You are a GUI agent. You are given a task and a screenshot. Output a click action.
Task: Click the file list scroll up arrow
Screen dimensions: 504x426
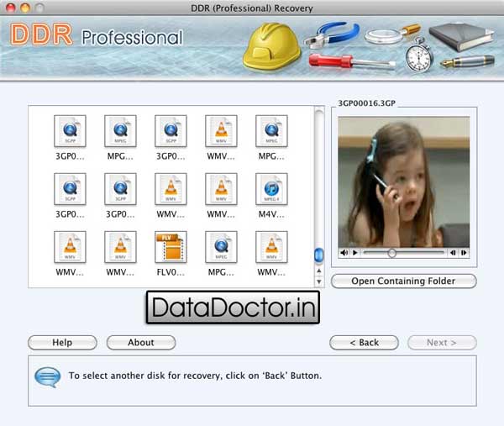tap(319, 271)
